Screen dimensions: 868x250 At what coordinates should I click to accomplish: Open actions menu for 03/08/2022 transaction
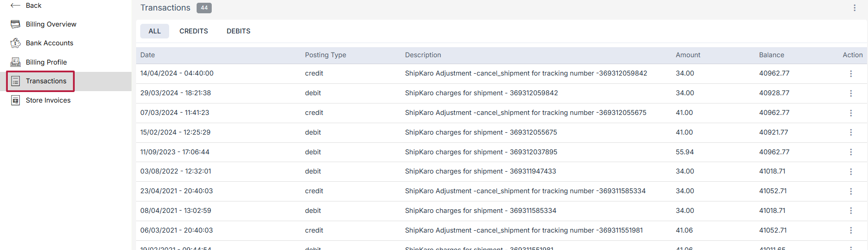[x=851, y=172]
